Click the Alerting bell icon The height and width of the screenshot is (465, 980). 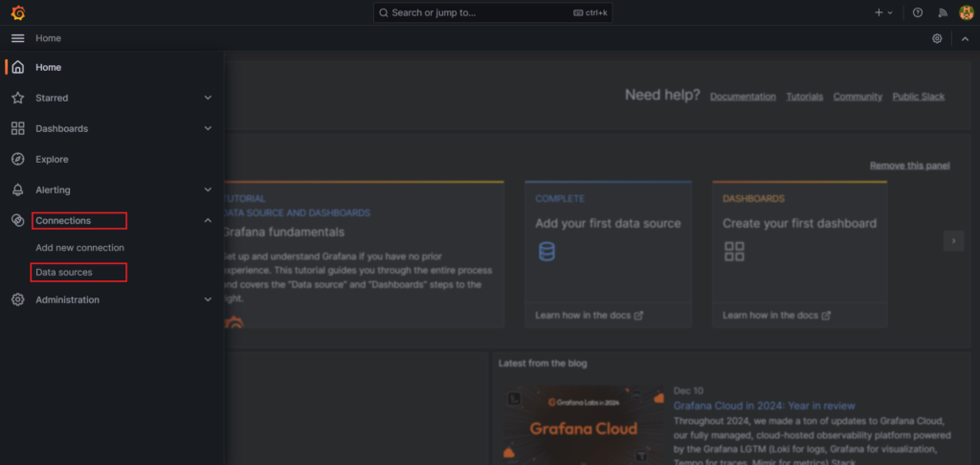pyautogui.click(x=18, y=189)
